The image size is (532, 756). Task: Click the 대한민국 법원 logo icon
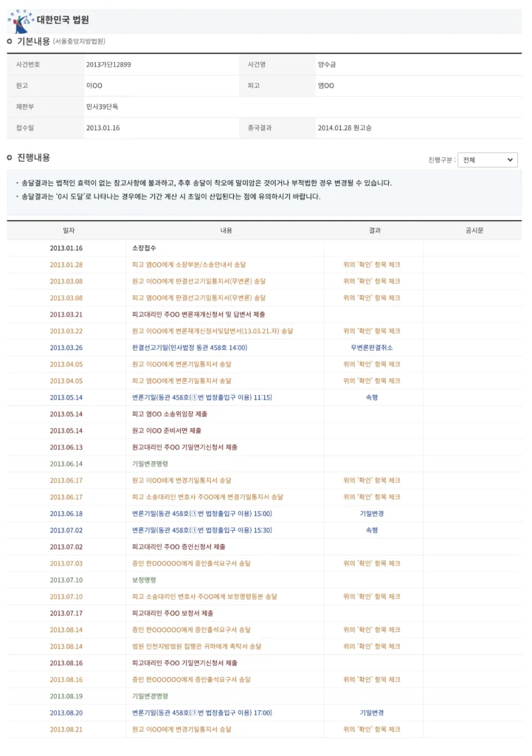(x=21, y=21)
